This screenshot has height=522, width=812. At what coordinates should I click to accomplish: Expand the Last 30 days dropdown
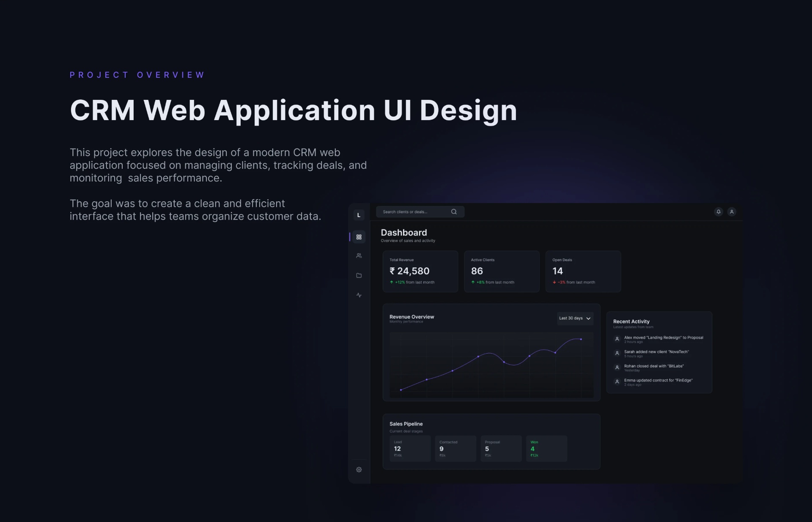[575, 318]
